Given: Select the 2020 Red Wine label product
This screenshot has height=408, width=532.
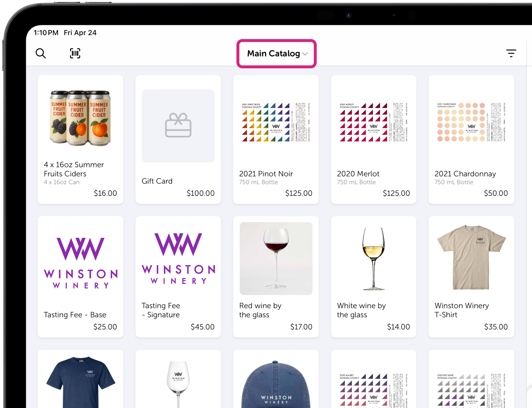Looking at the screenshot, I should 471,390.
